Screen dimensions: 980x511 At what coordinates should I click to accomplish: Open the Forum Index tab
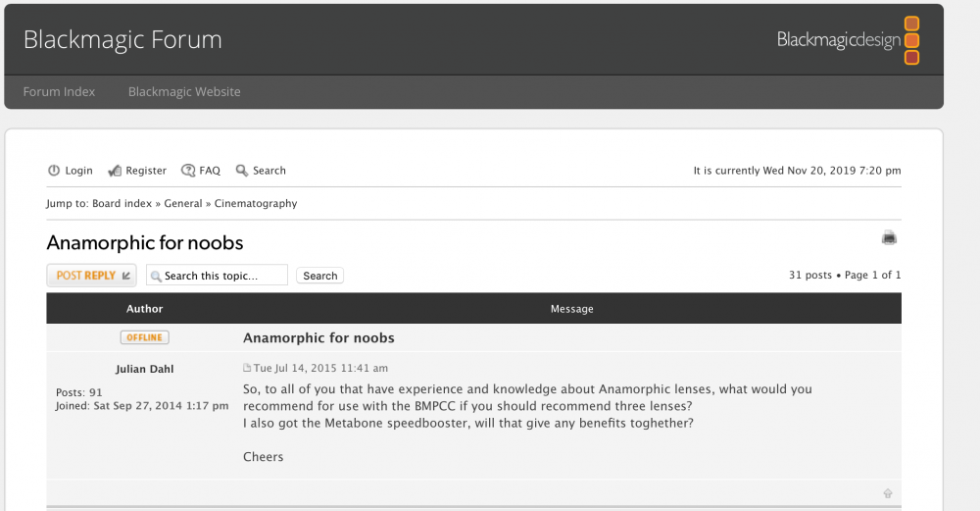[59, 91]
